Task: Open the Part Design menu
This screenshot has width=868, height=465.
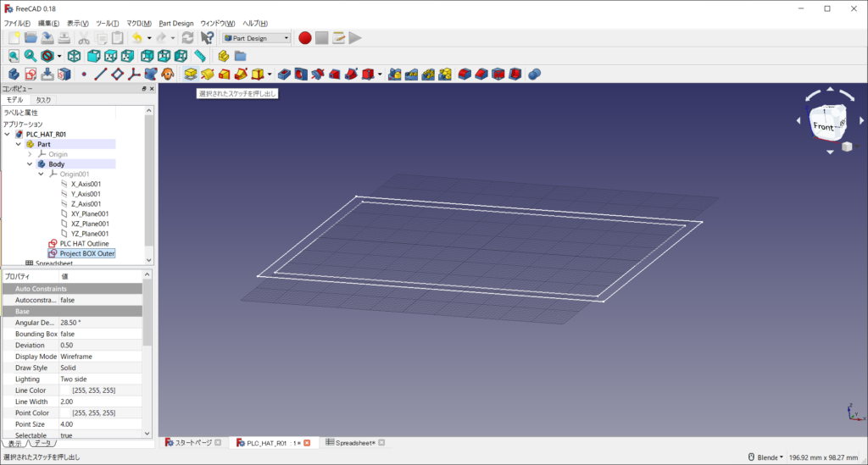Action: point(176,23)
